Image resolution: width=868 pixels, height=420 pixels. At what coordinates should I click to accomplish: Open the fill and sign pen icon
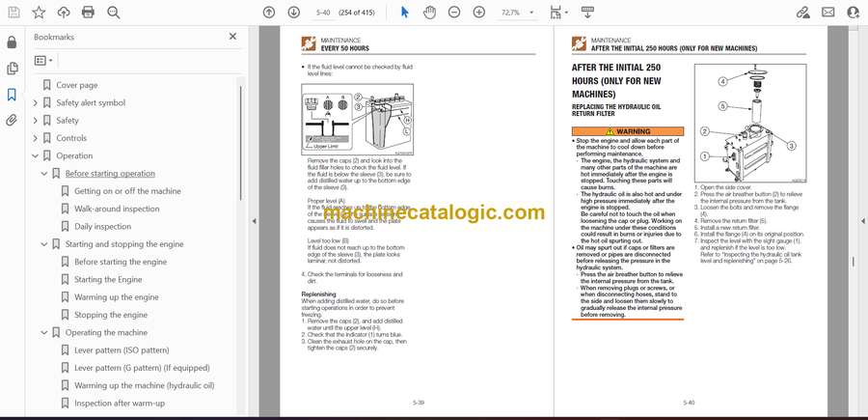coord(802,13)
